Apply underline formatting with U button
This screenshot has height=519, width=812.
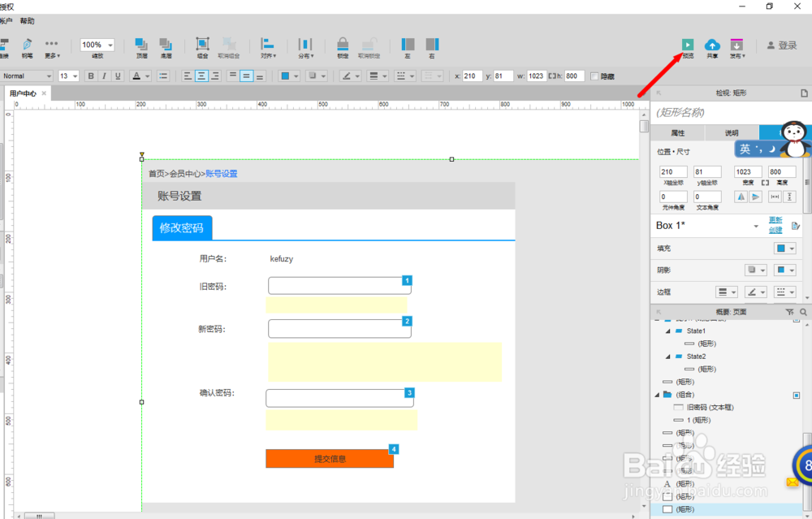pos(118,76)
